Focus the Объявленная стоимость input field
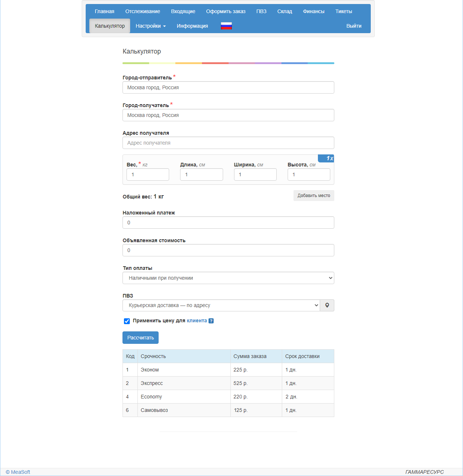The height and width of the screenshot is (476, 463). coord(228,250)
